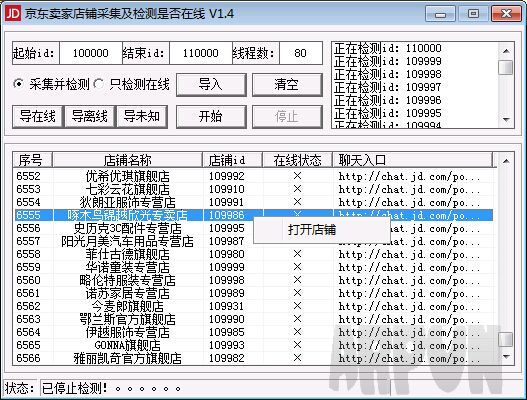The width and height of the screenshot is (527, 400).
Task: Sort by the 在线状态 column header
Action: [297, 160]
